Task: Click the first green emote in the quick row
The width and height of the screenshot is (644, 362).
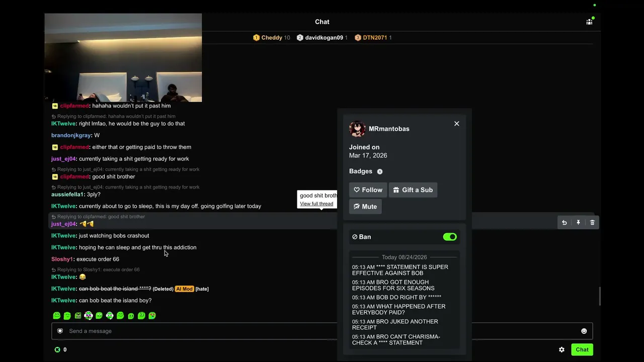Action: [x=56, y=316]
